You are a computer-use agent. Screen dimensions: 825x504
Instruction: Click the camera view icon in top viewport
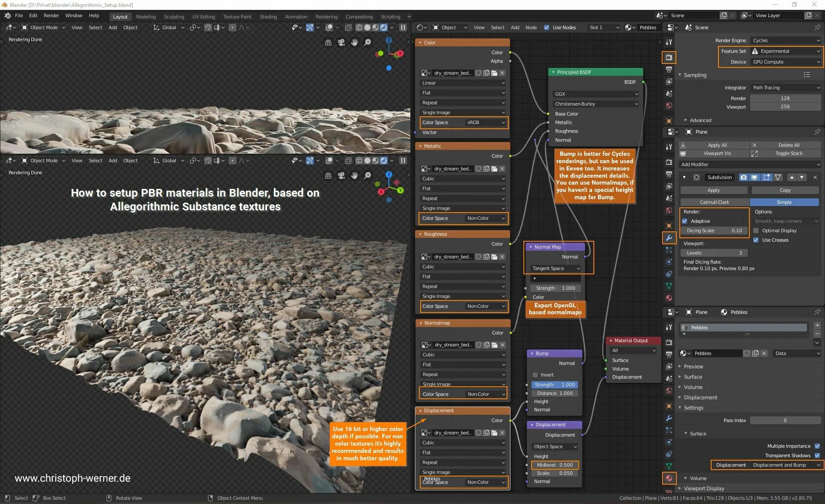pos(341,43)
